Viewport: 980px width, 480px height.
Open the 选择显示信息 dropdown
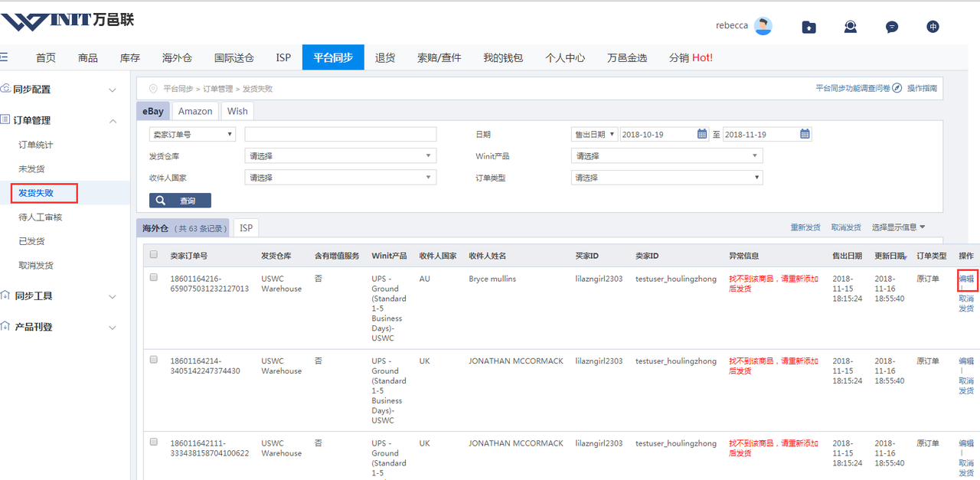pos(899,227)
